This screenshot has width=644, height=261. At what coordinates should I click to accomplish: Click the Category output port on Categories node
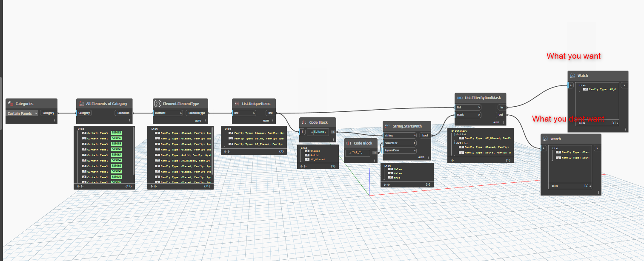[49, 113]
